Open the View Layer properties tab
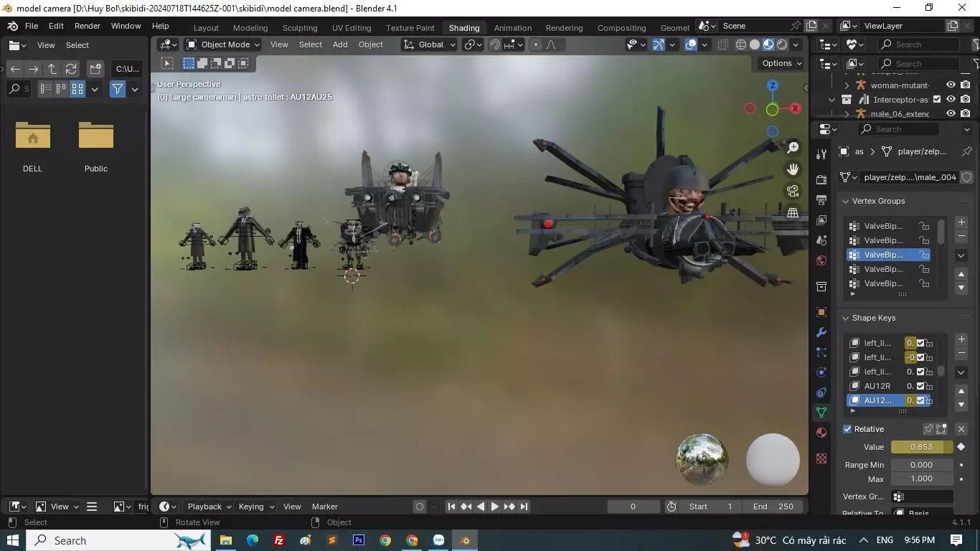980x551 pixels. click(x=821, y=220)
